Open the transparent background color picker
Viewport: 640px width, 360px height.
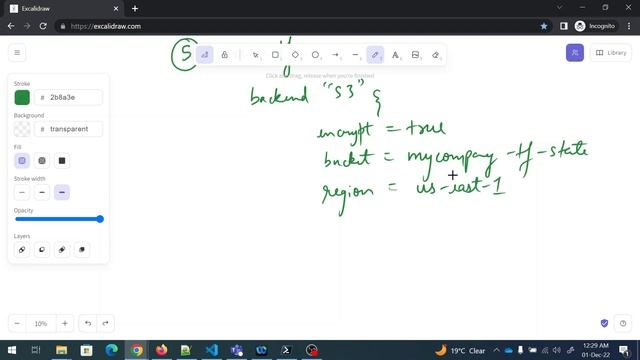pyautogui.click(x=22, y=129)
